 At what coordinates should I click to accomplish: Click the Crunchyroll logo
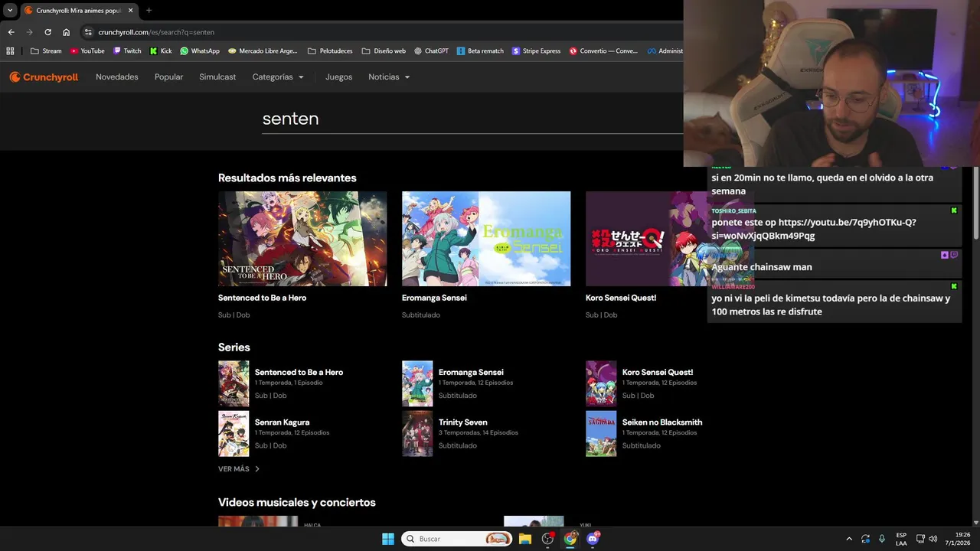(44, 77)
